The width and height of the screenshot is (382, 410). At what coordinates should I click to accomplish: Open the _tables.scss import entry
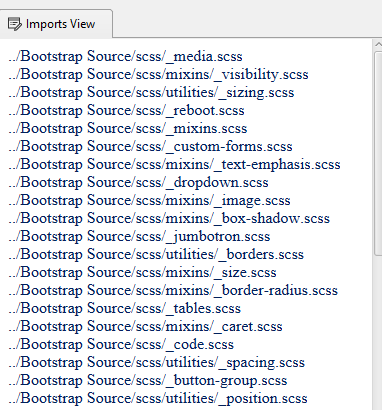125,308
